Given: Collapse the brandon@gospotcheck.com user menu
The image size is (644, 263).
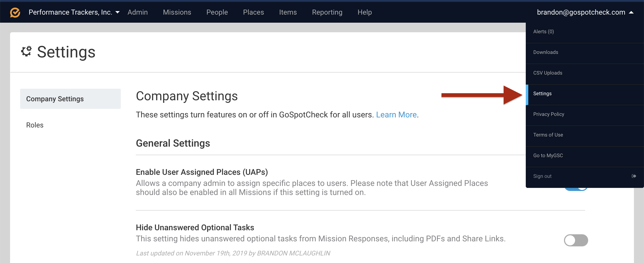Looking at the screenshot, I should pos(585,12).
